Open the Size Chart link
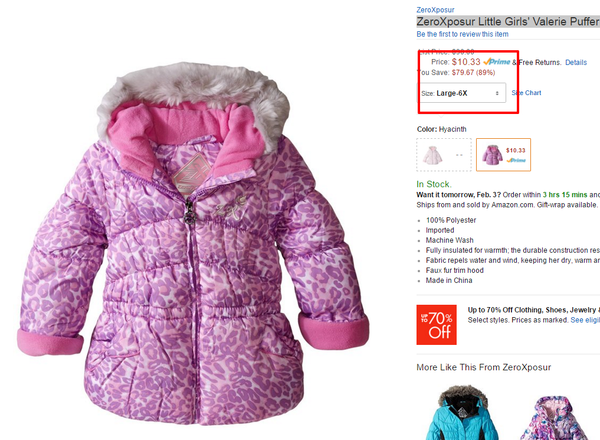The image size is (600, 440). pyautogui.click(x=527, y=93)
